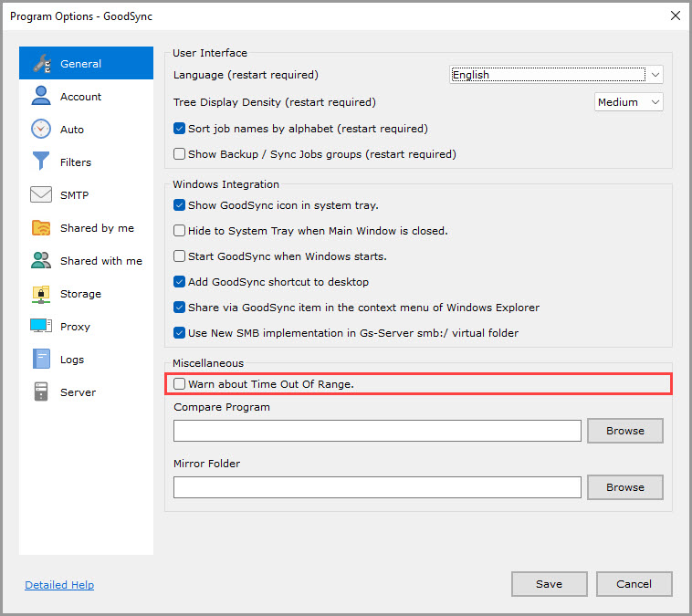This screenshot has height=616, width=692.
Task: Open the Server tab
Action: pyautogui.click(x=86, y=392)
